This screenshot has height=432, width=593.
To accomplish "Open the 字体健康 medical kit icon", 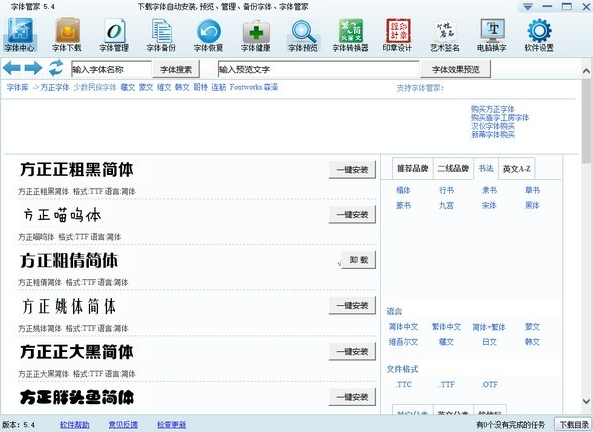I will pyautogui.click(x=256, y=35).
